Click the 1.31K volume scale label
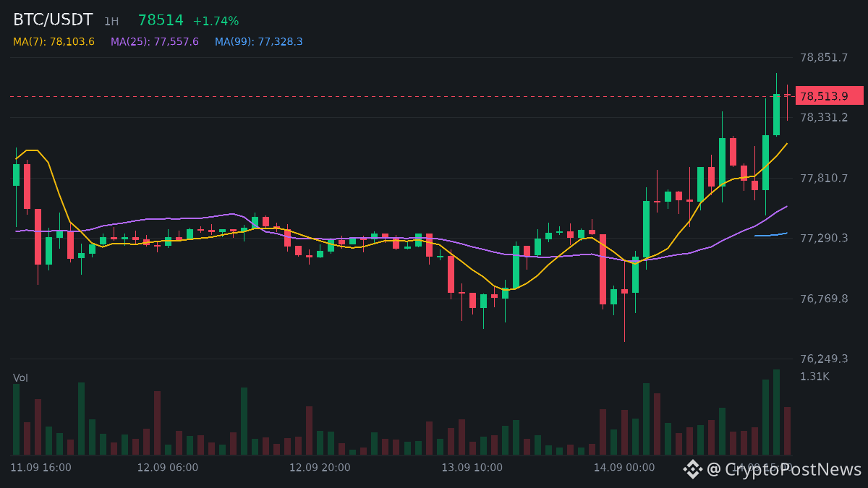This screenshot has width=868, height=488. pos(814,376)
